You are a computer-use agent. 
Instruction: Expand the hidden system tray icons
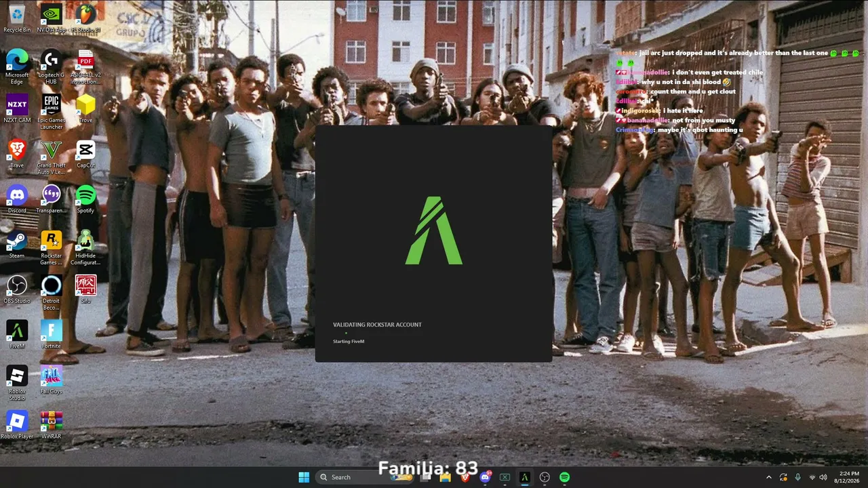(768, 477)
